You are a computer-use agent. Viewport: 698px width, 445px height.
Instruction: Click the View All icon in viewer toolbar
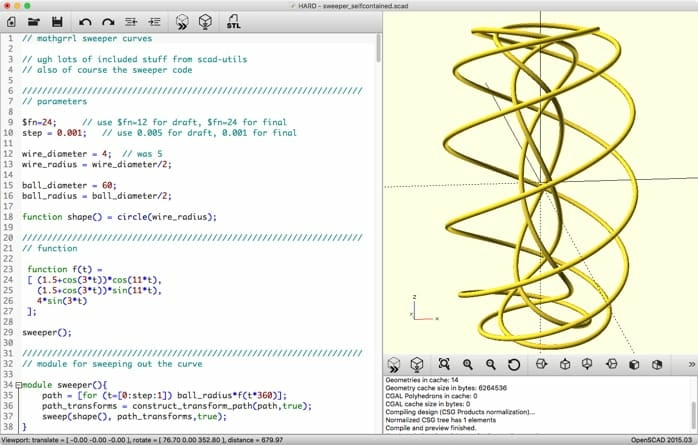(443, 364)
